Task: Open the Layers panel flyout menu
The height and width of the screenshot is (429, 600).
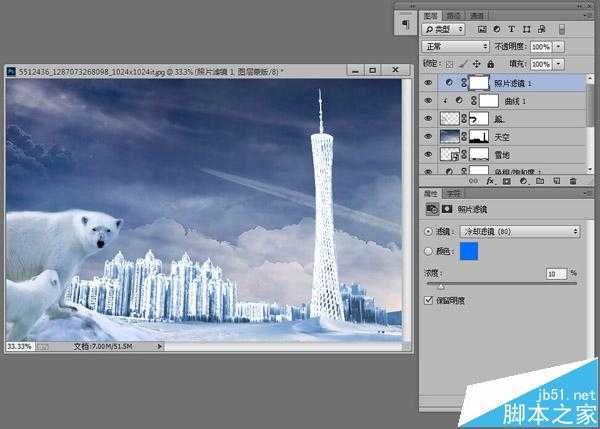Action: 586,15
